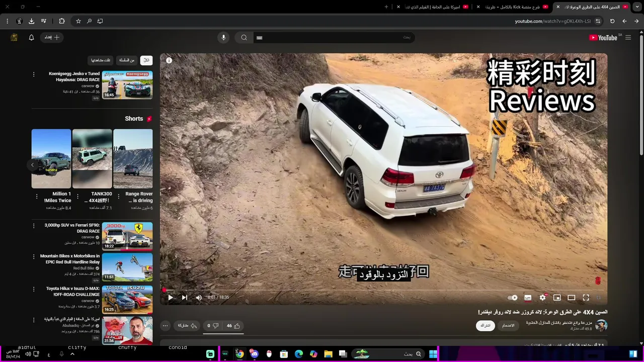Screen dimensions: 644x362
Task: Open player settings gear icon
Action: (x=542, y=298)
